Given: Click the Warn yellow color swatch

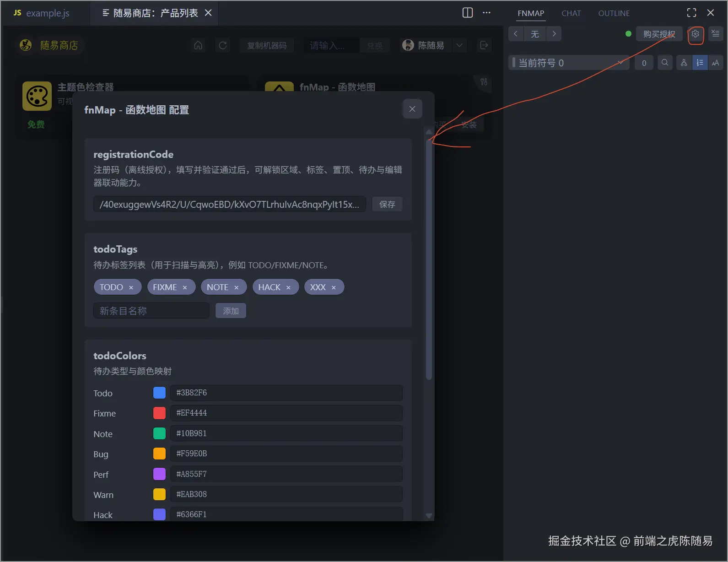Looking at the screenshot, I should pyautogui.click(x=159, y=494).
